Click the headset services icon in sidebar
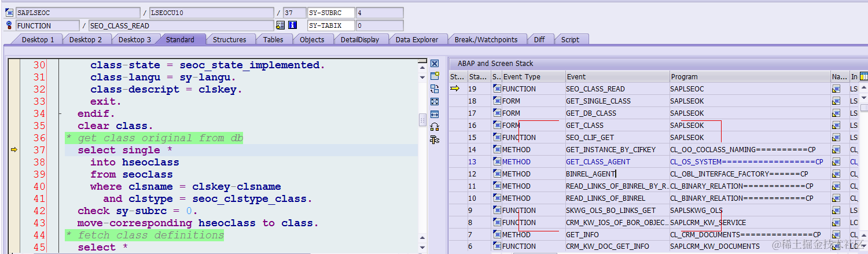 pyautogui.click(x=435, y=127)
